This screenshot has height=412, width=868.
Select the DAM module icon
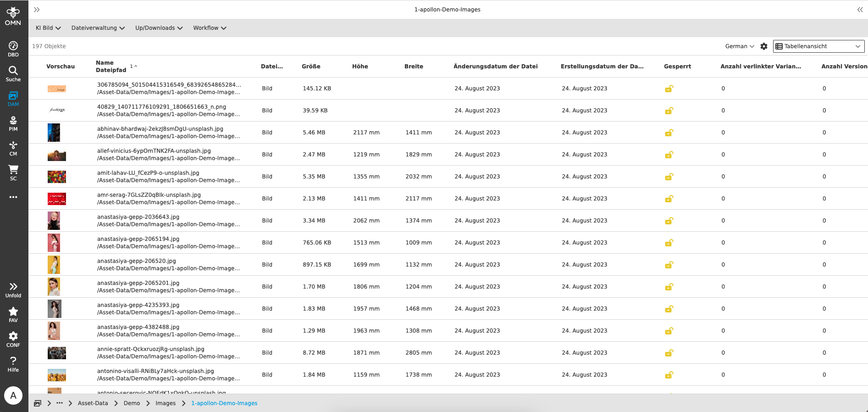pos(13,98)
